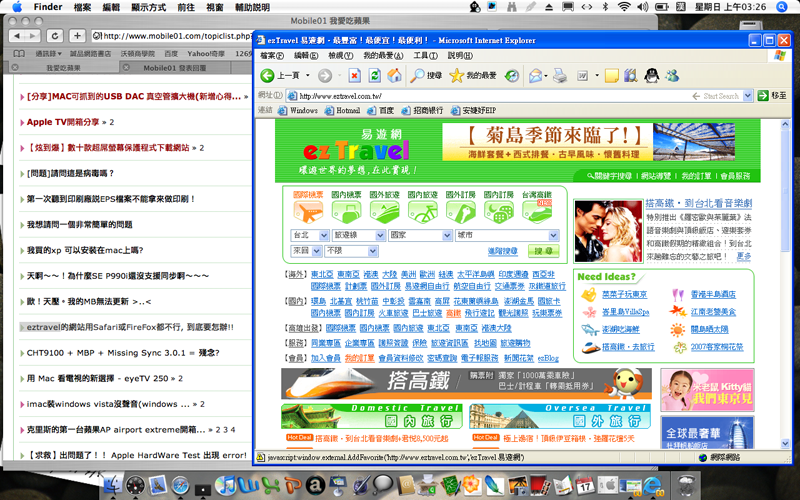The image size is (800, 500).
Task: Open 我的最愛 Favorites star in IE toolbar
Action: point(472,76)
